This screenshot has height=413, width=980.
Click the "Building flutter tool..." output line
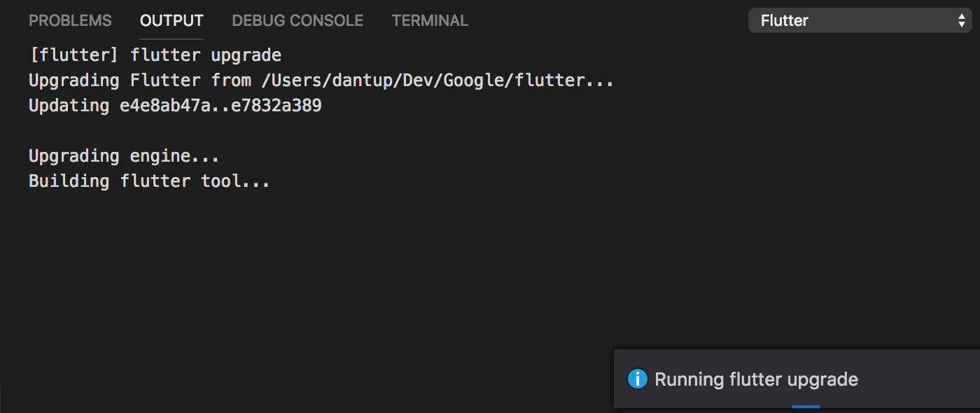click(149, 181)
